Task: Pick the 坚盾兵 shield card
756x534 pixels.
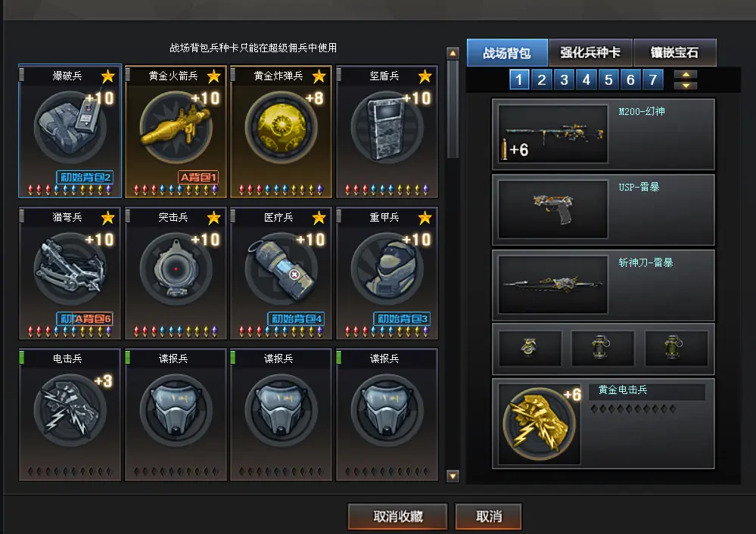Action: click(x=387, y=132)
